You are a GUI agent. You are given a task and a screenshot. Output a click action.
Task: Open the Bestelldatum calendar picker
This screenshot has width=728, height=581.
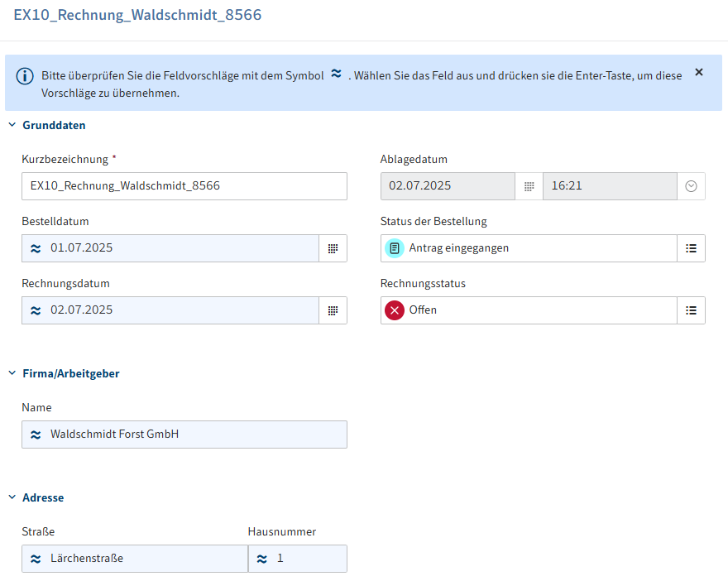333,248
